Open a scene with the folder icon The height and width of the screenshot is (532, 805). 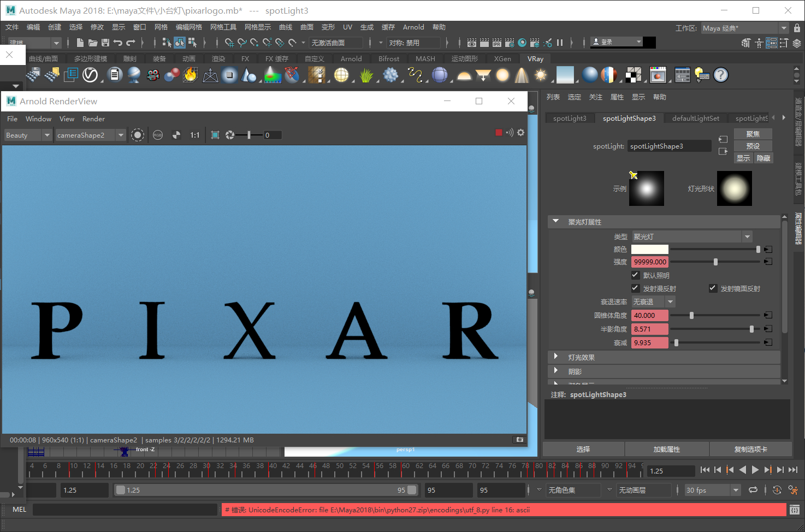pos(93,43)
